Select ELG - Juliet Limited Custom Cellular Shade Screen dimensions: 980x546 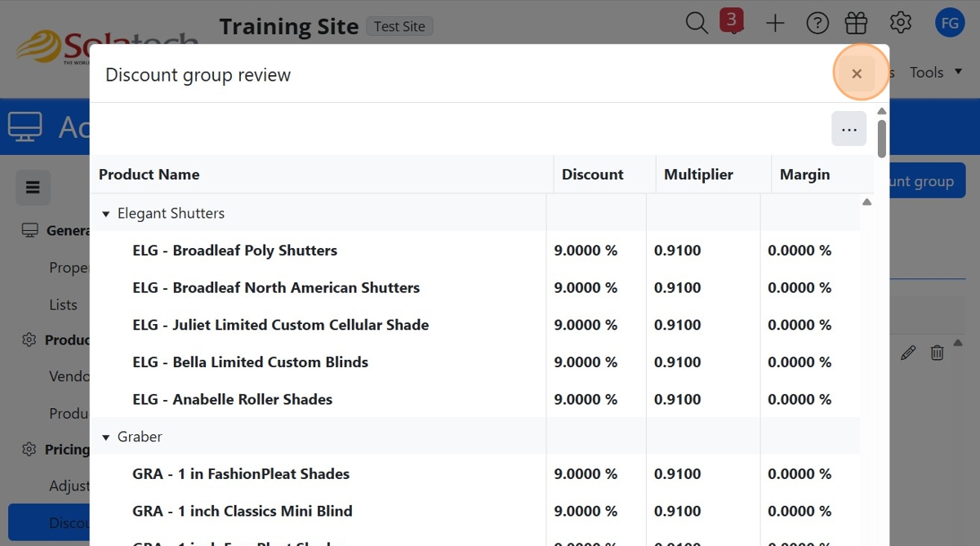click(x=475, y=325)
